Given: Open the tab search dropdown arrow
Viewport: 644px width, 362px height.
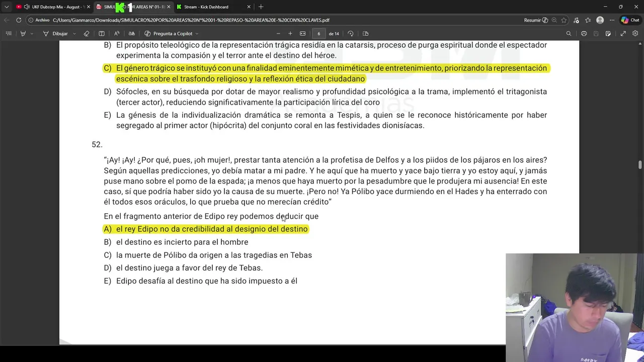Looking at the screenshot, I should click(x=7, y=7).
